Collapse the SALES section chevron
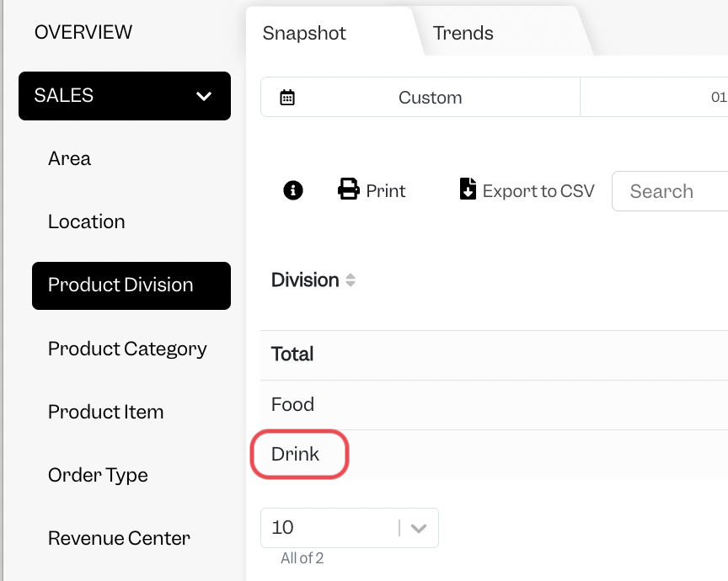 click(204, 96)
